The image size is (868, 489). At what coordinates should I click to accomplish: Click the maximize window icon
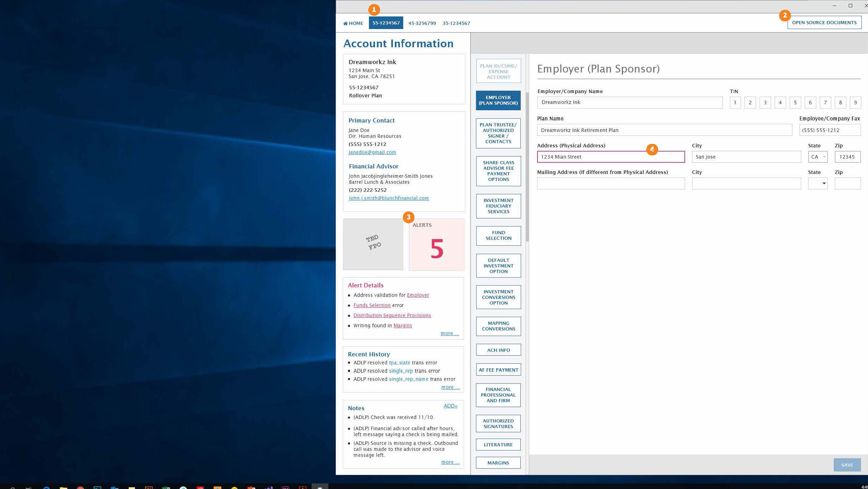851,6
